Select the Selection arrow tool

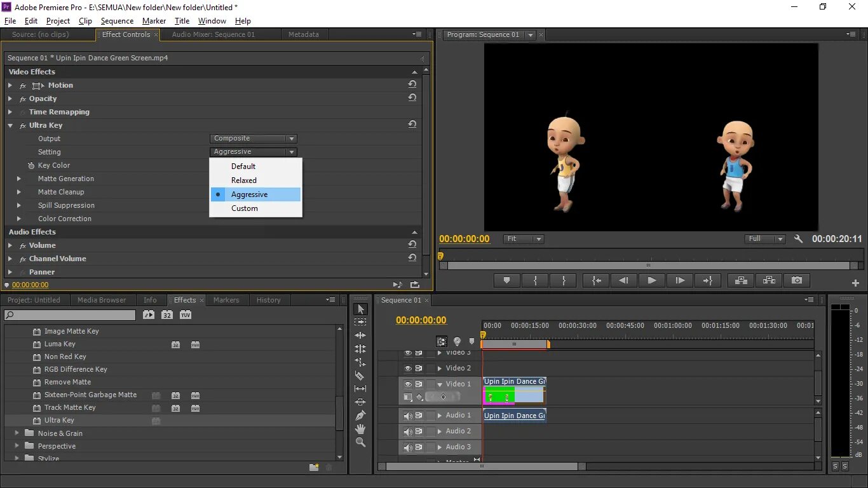360,309
